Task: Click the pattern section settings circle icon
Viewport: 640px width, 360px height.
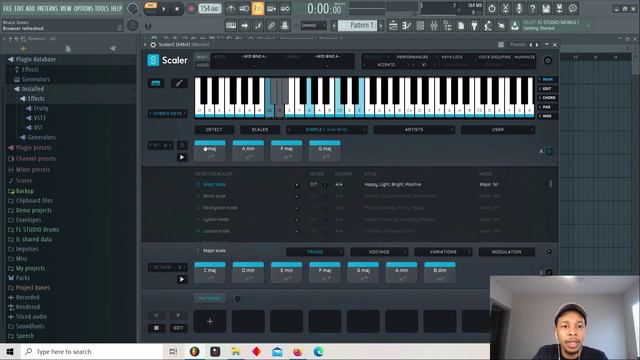Action: point(238,298)
